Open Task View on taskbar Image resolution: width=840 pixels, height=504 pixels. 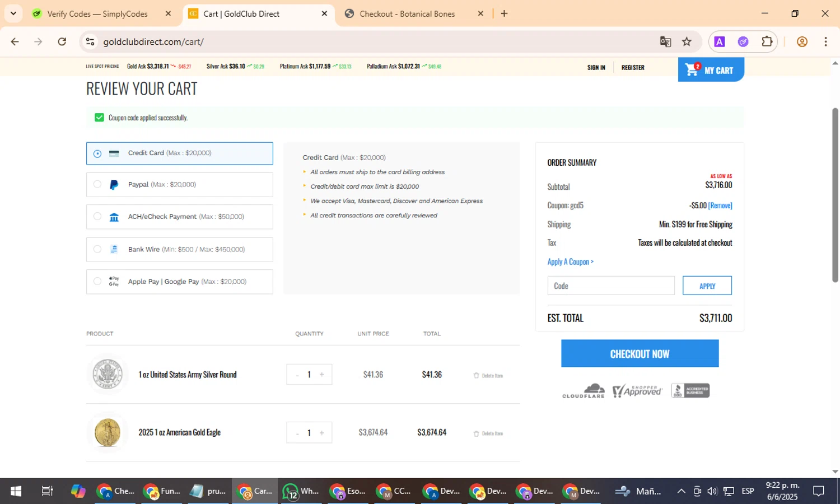click(47, 491)
